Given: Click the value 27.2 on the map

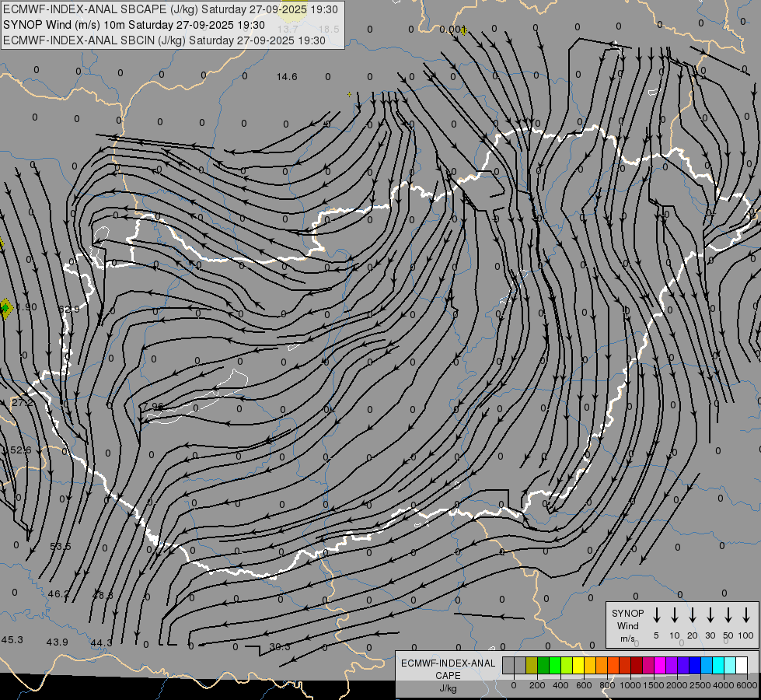Looking at the screenshot, I should pos(22,403).
